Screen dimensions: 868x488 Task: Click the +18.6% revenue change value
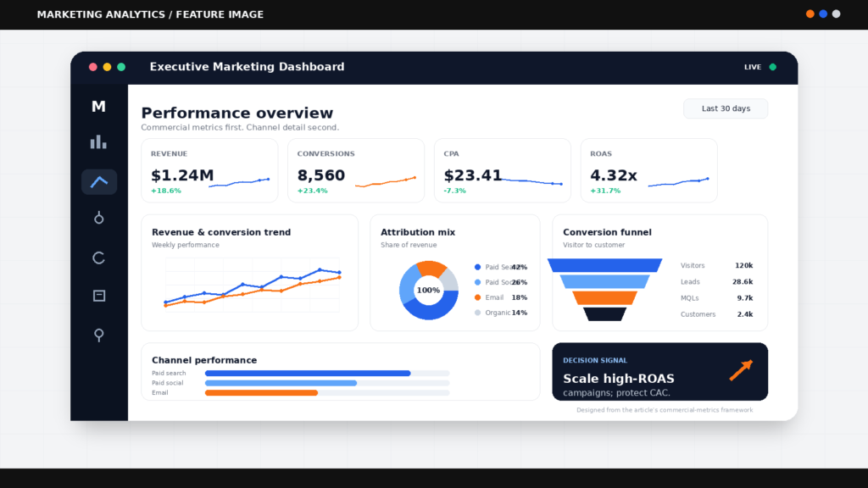tap(166, 191)
